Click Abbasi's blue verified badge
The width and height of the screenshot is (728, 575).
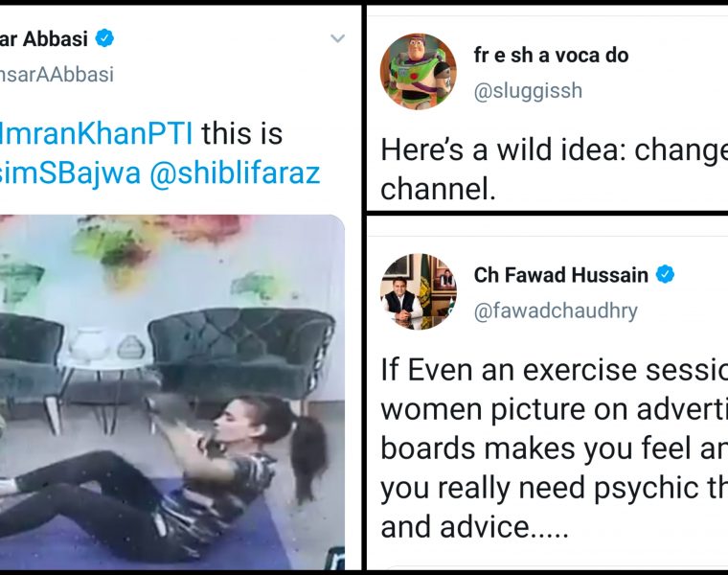(104, 38)
